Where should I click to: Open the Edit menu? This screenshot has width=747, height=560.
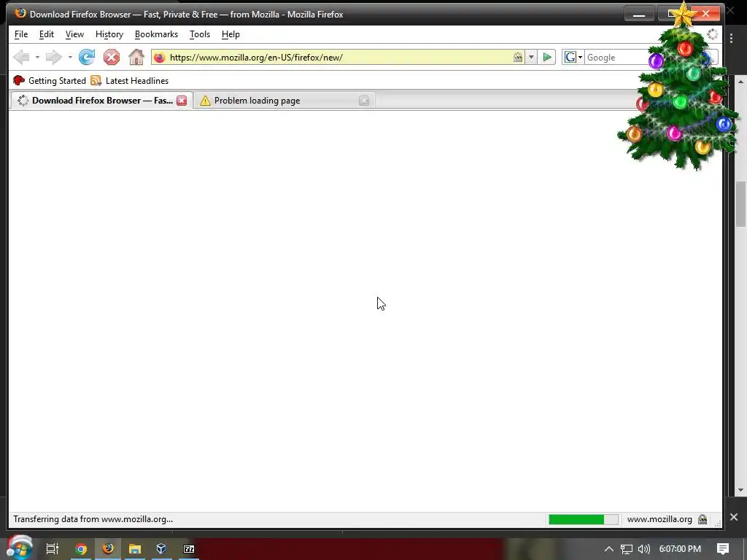coord(46,34)
